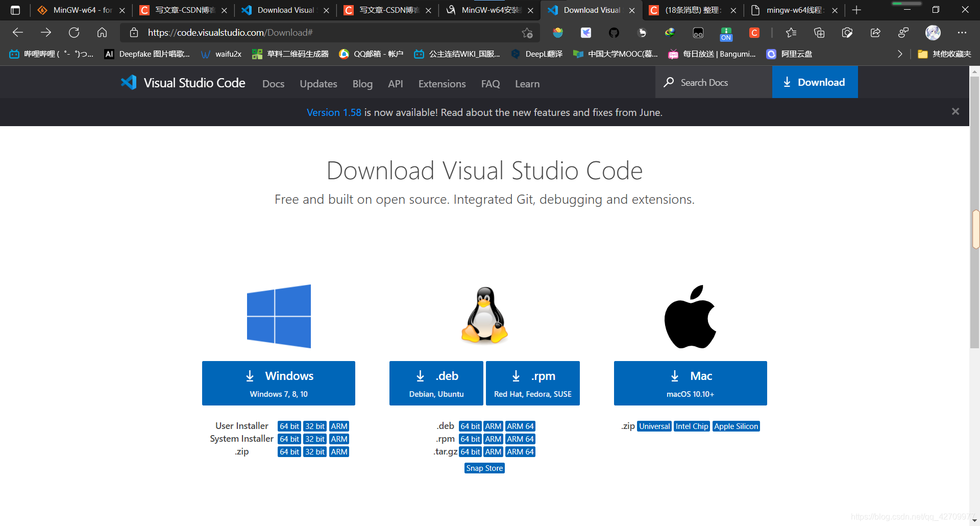Click the blue Download header button

(815, 82)
